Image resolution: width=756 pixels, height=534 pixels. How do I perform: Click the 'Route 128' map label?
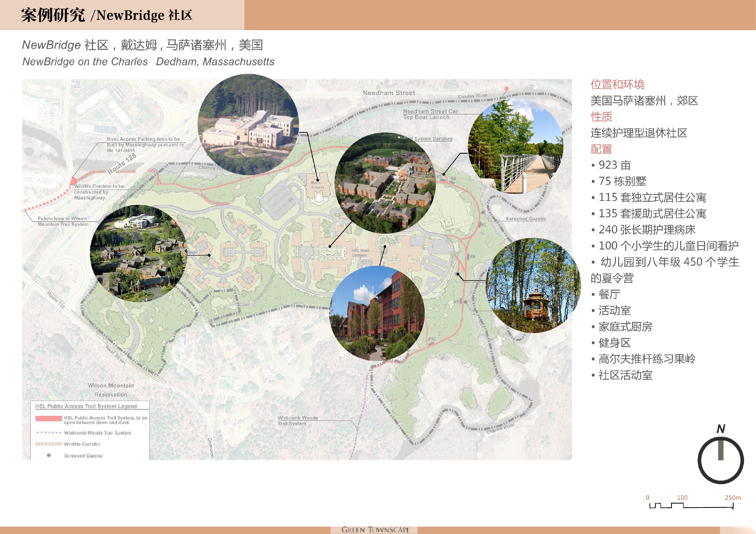(x=121, y=163)
